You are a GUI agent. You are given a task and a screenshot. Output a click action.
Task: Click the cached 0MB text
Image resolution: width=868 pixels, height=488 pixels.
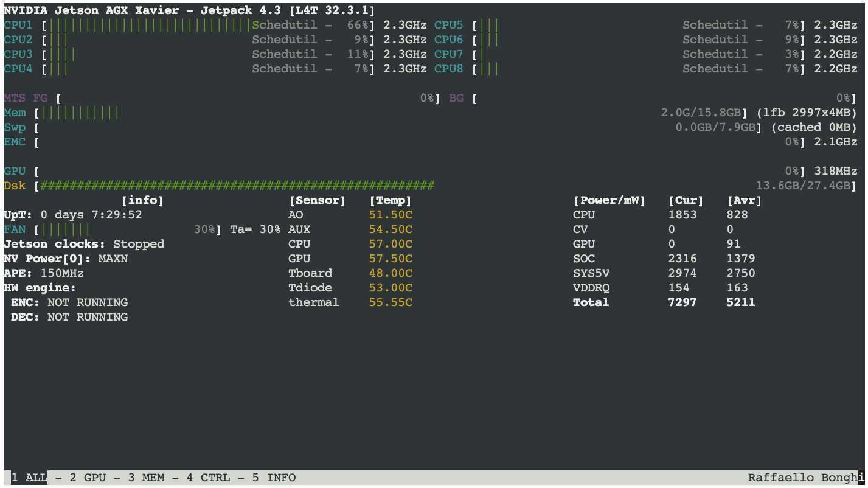coord(814,127)
